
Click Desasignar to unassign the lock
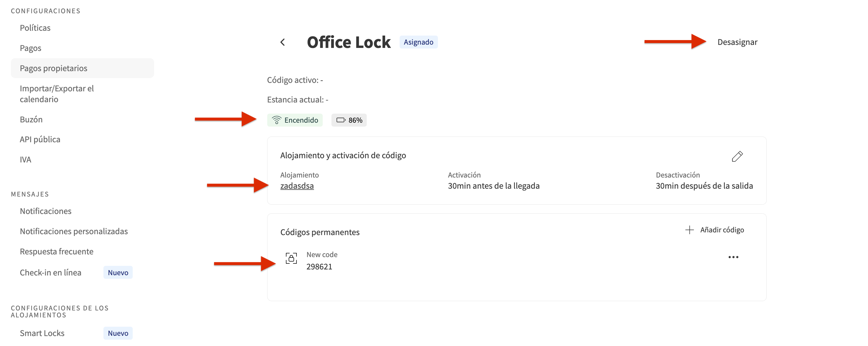tap(737, 42)
